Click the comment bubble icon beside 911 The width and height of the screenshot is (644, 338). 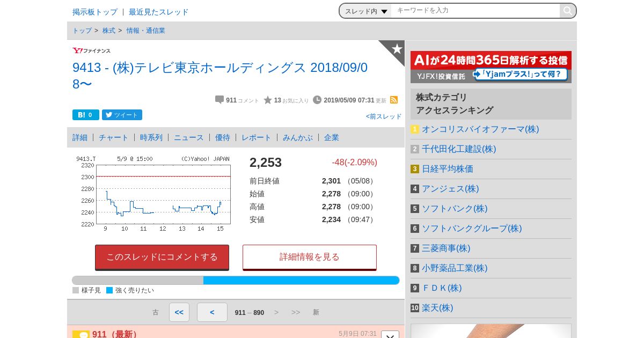point(219,100)
